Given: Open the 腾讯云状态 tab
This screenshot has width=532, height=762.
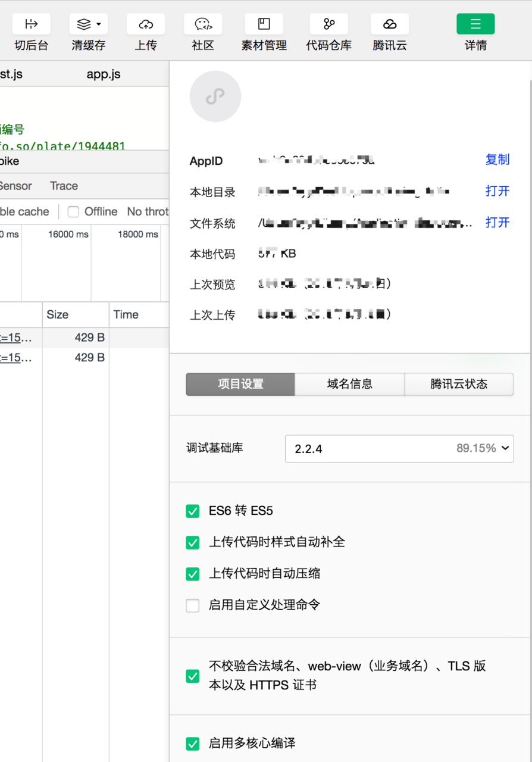Looking at the screenshot, I should click(x=459, y=384).
